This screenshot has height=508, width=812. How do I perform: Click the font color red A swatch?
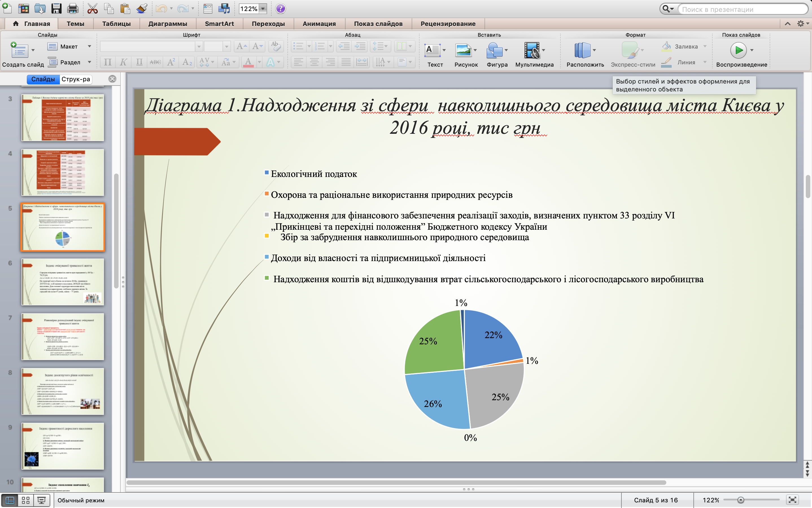(x=248, y=62)
